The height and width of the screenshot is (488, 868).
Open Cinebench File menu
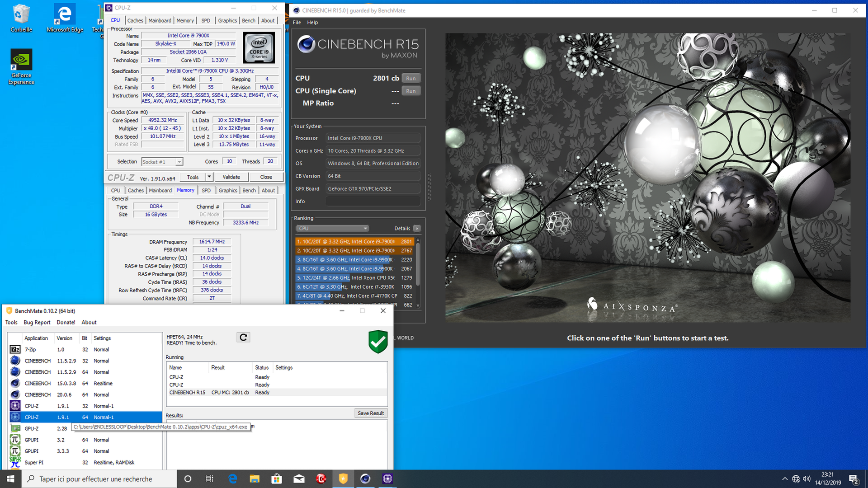297,23
